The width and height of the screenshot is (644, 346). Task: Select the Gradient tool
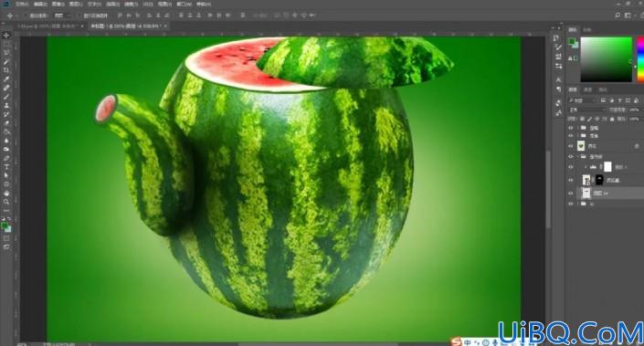(x=6, y=131)
